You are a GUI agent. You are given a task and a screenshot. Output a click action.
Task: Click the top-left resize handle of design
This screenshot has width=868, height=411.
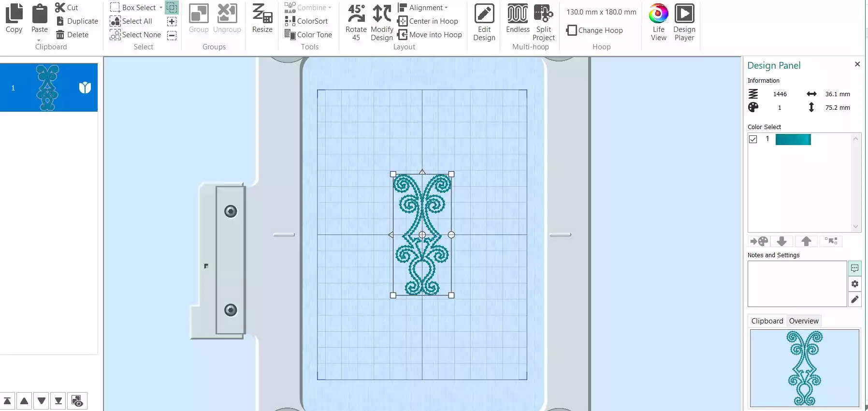(393, 174)
